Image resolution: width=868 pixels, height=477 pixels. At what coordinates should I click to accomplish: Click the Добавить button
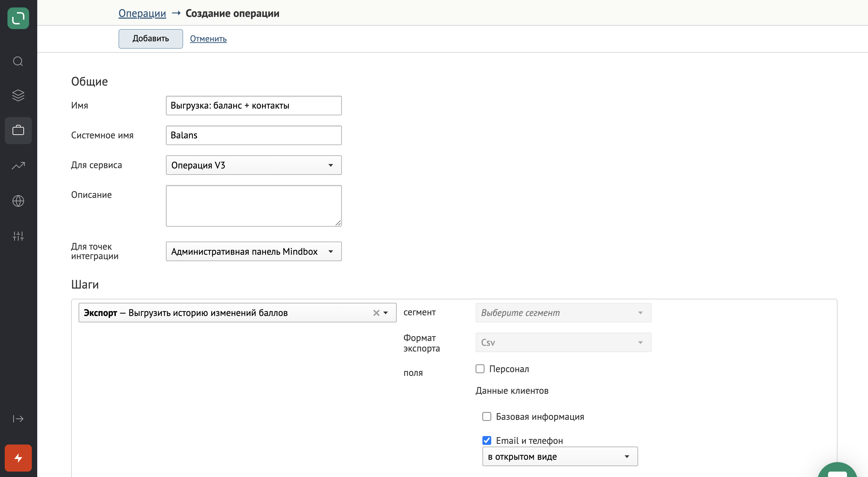point(151,39)
